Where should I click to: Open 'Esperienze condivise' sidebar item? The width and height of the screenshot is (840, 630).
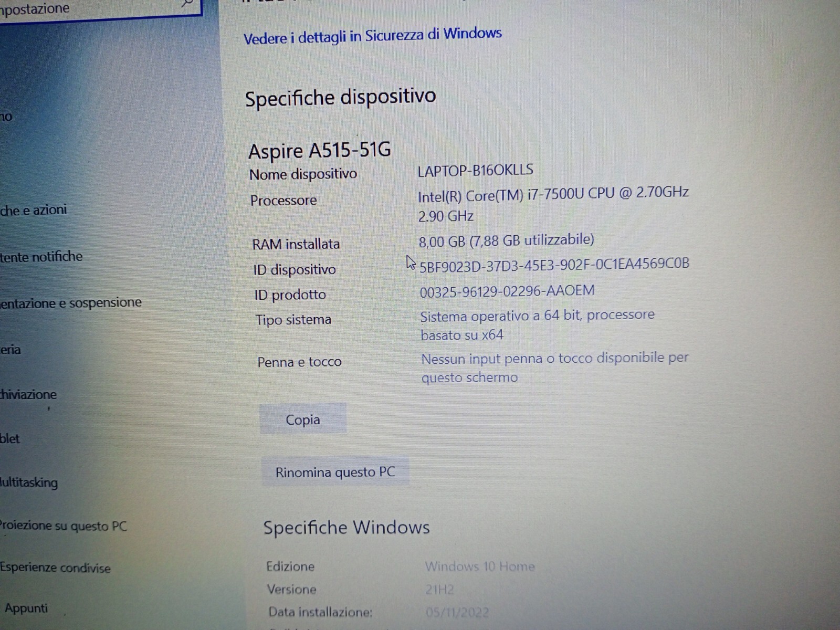tap(55, 568)
